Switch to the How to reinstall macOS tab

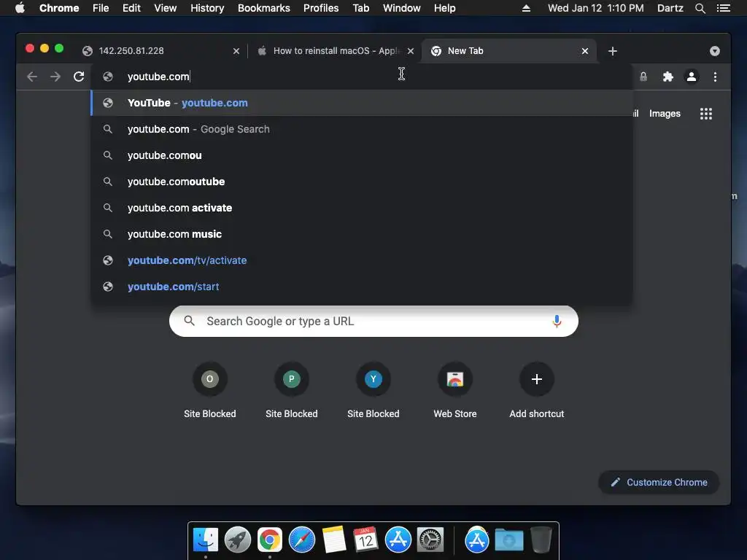(335, 51)
